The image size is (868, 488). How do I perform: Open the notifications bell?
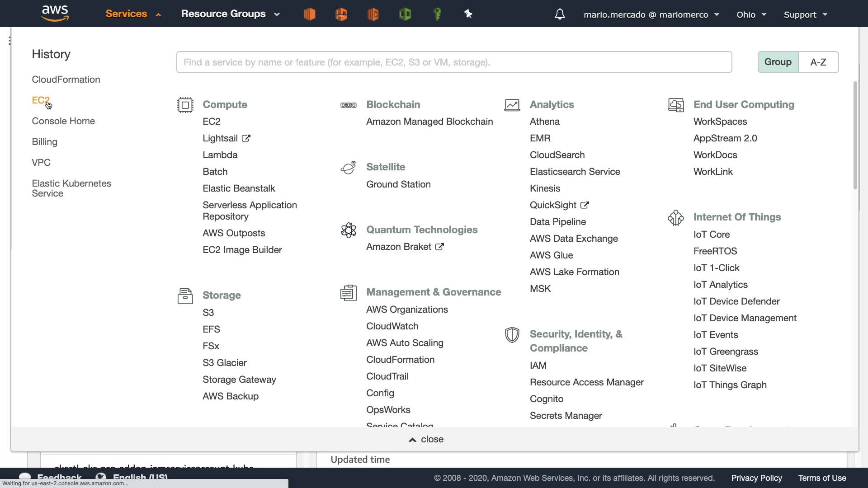560,14
